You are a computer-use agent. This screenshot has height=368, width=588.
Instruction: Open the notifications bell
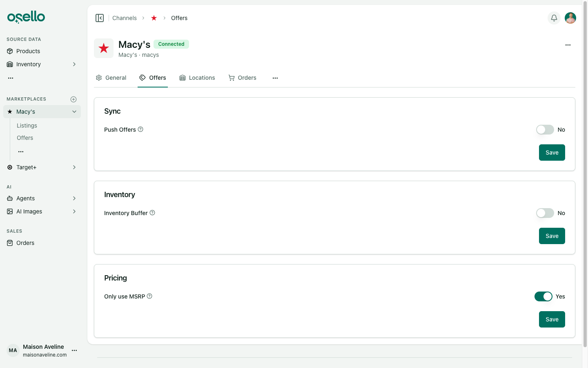point(554,18)
